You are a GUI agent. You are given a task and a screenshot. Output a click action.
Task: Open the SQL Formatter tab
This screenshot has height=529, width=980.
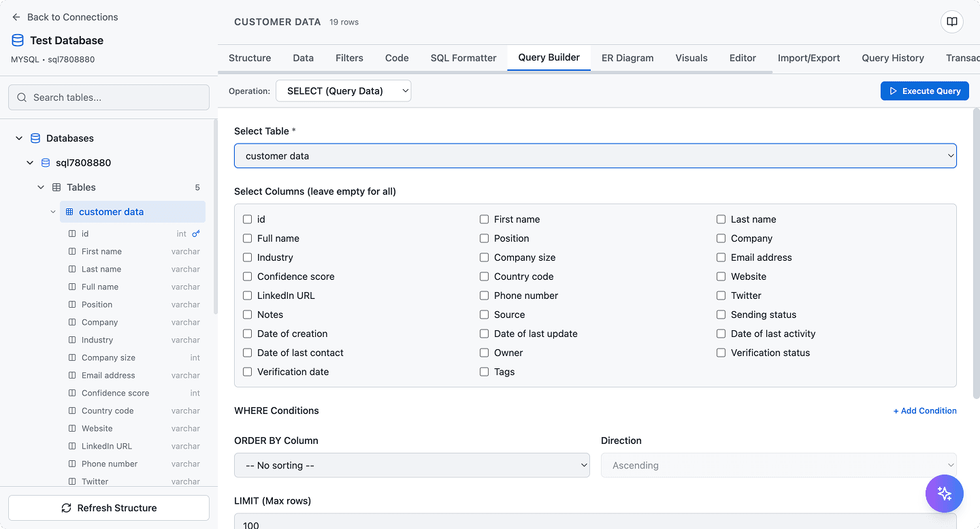(463, 58)
